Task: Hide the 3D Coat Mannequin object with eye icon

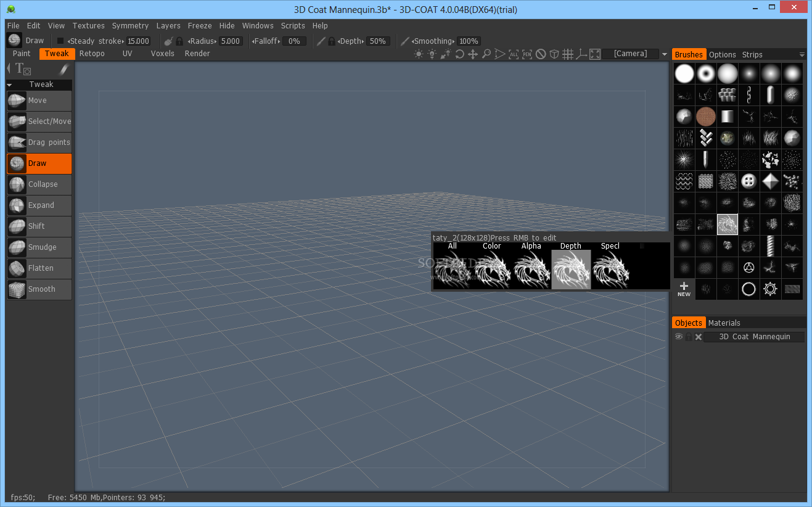Action: click(x=679, y=337)
